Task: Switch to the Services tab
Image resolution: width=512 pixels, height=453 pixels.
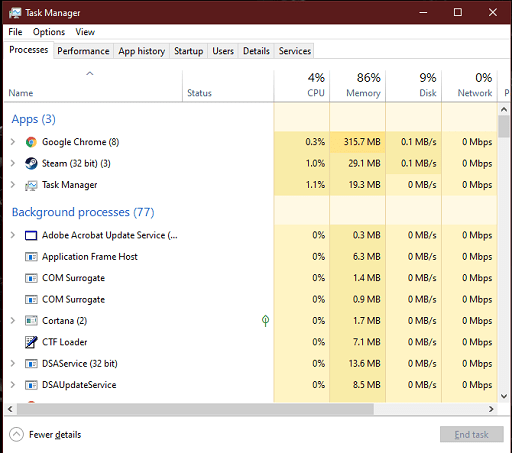Action: (295, 51)
